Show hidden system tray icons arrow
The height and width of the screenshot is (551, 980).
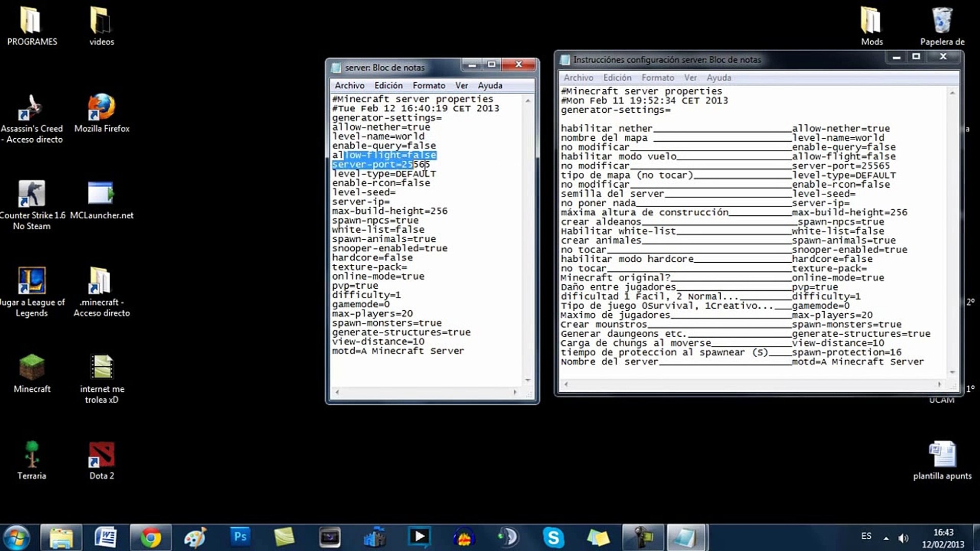point(886,538)
